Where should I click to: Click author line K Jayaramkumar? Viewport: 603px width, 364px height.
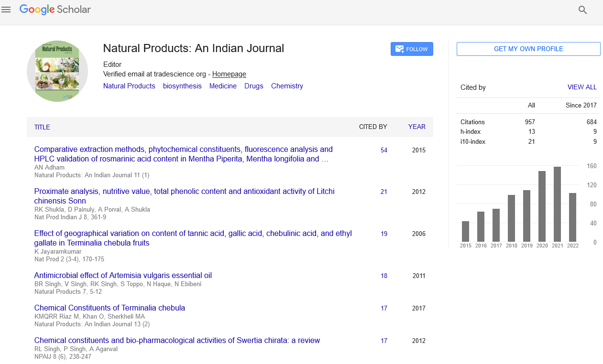pyautogui.click(x=58, y=252)
